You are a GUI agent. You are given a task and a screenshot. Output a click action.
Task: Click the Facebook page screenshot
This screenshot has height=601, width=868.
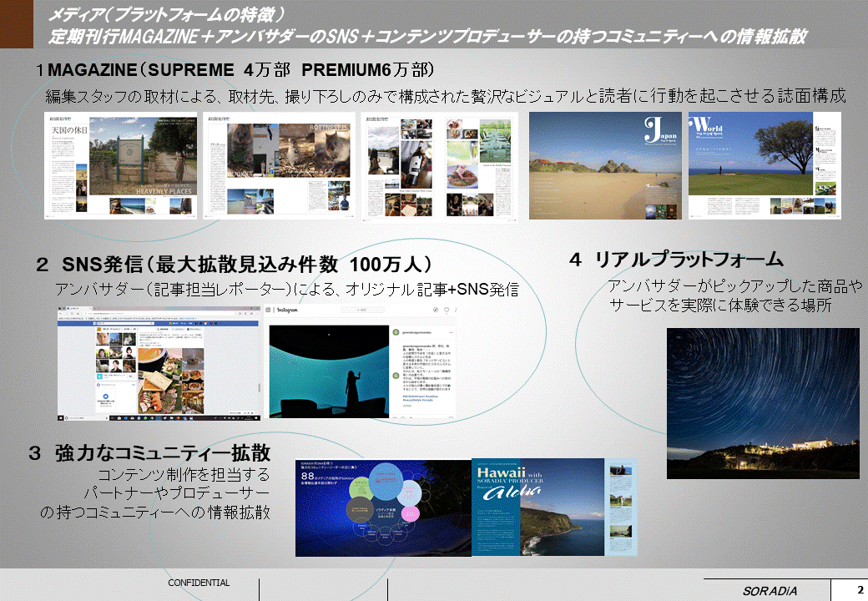(x=159, y=362)
